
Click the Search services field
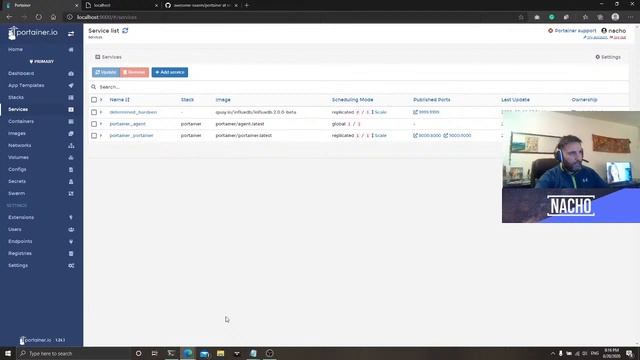tap(359, 87)
